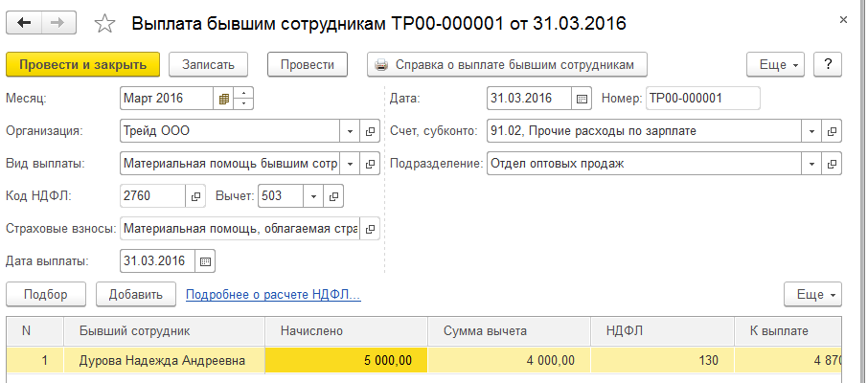Open the Подразделение record via its open icon

(x=833, y=163)
